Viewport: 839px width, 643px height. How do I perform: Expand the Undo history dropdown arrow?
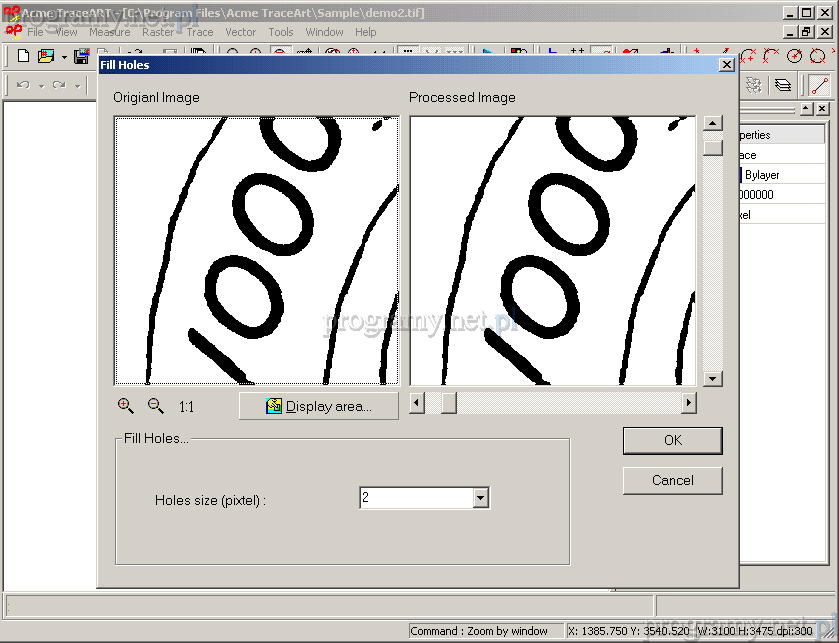click(41, 86)
